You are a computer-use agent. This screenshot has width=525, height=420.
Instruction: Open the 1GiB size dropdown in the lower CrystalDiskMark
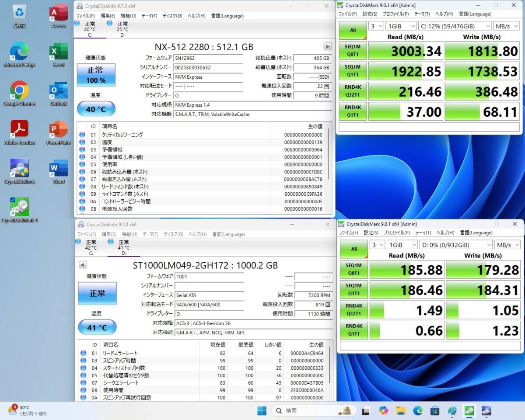point(402,245)
